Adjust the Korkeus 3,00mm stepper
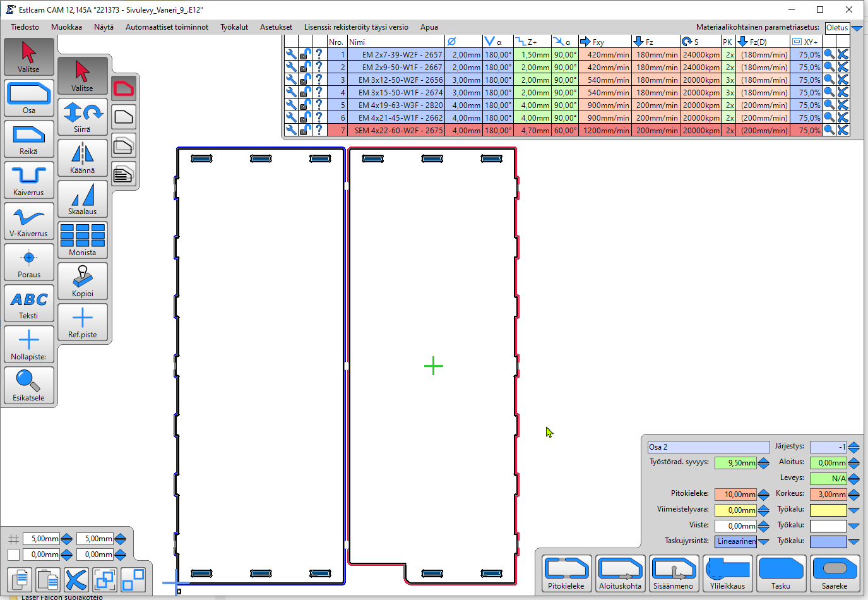This screenshot has height=600, width=868. point(853,495)
